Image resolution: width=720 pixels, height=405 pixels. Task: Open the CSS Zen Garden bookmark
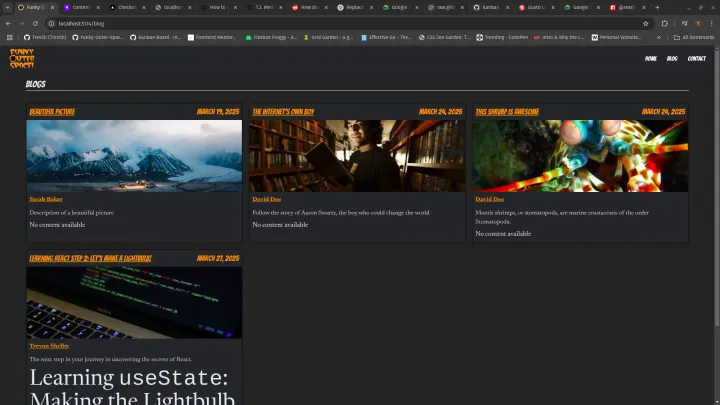tap(444, 37)
